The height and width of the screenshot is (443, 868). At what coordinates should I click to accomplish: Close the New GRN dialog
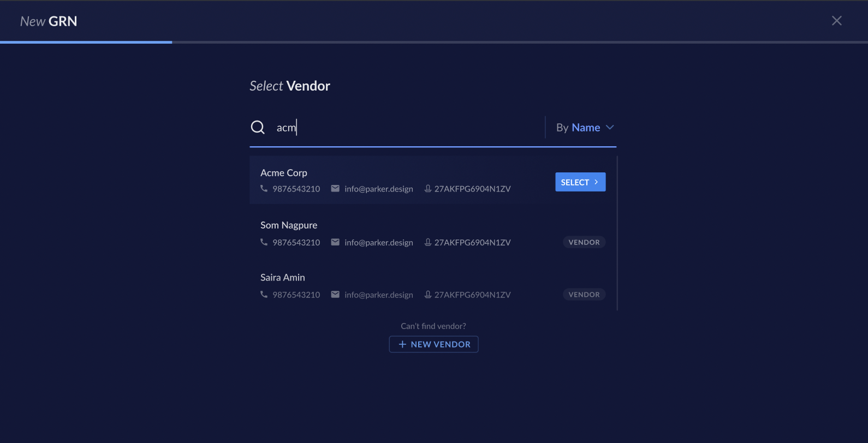point(836,21)
